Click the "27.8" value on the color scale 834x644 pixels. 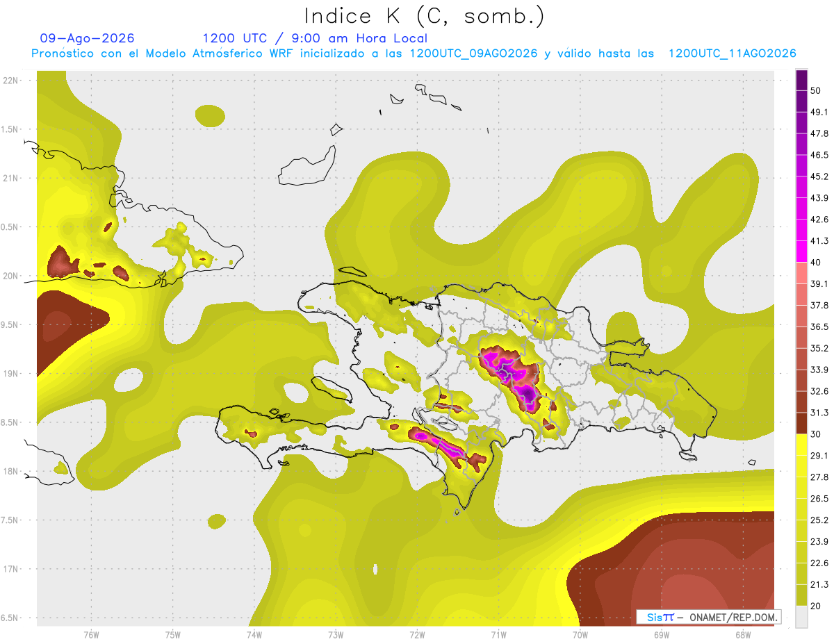point(819,477)
